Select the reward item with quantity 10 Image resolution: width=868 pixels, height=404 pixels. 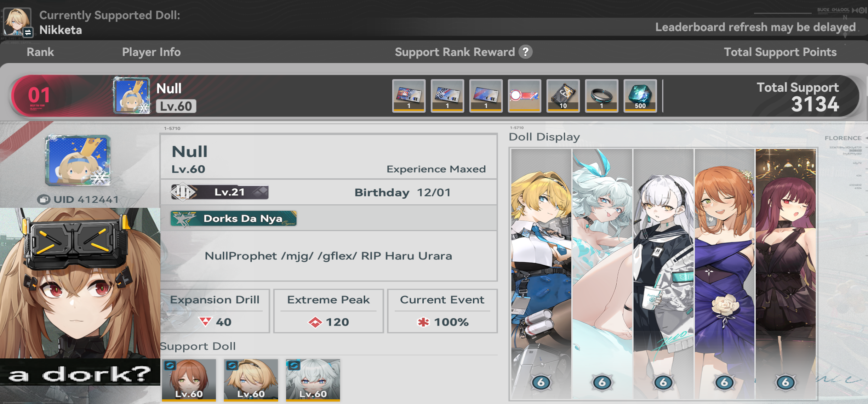[x=563, y=96]
